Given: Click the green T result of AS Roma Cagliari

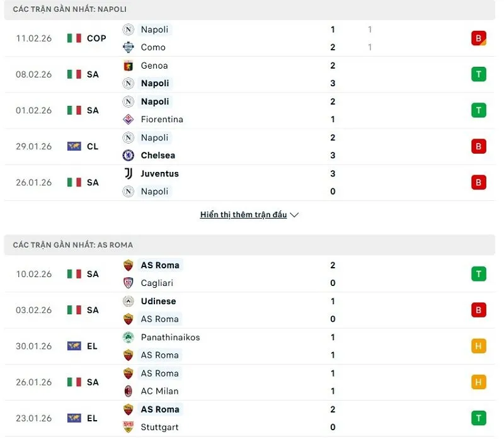Looking at the screenshot, I should click(478, 273).
